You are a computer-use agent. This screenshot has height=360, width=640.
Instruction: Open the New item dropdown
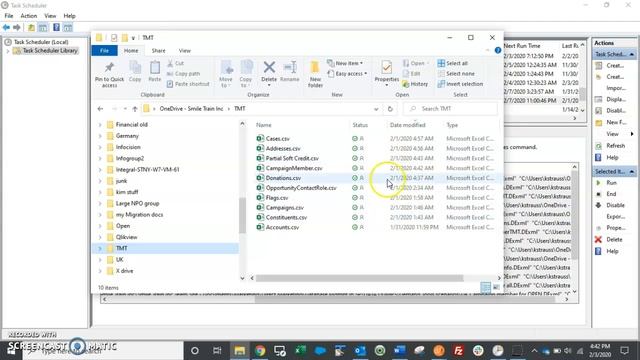pos(345,63)
